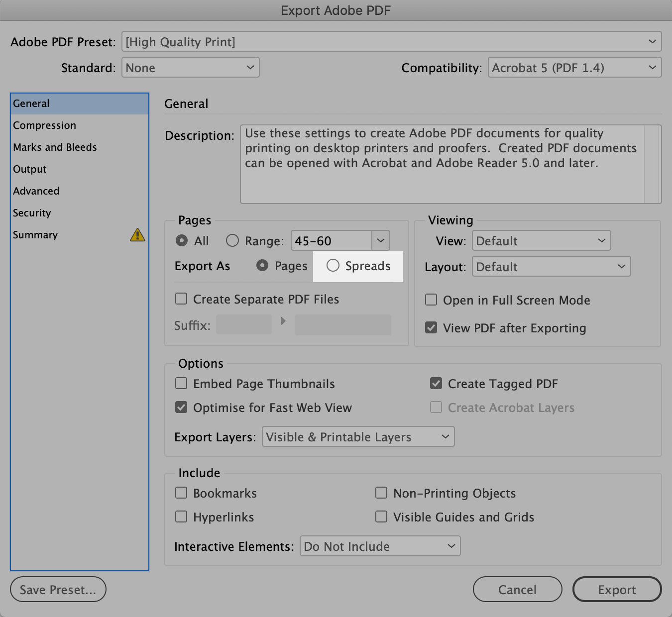The width and height of the screenshot is (672, 617).
Task: Switch to Marks and Bleeds category
Action: pos(80,147)
